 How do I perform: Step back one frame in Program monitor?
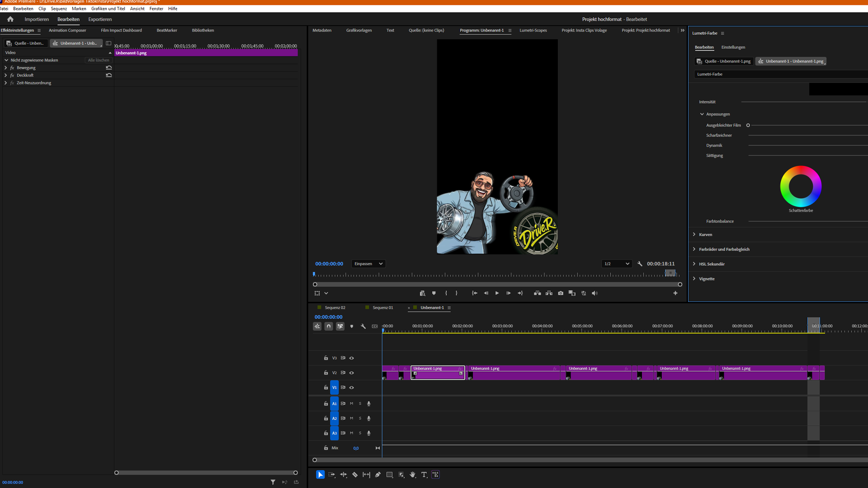pos(486,293)
